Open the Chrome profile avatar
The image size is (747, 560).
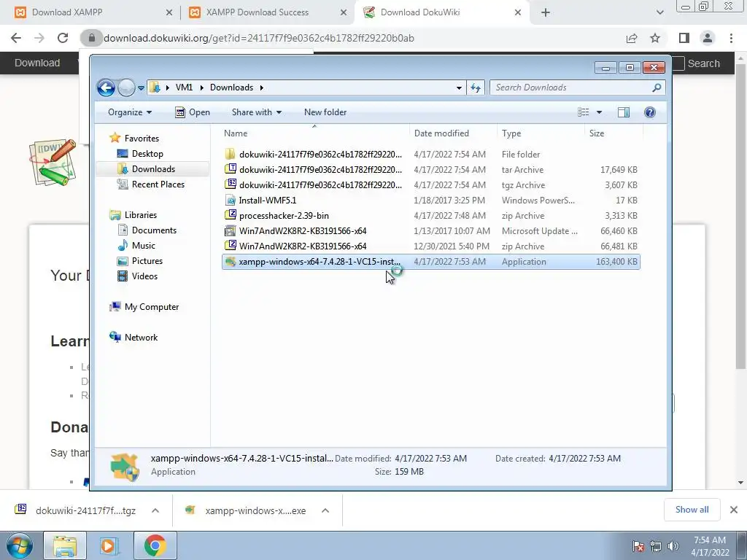708,38
